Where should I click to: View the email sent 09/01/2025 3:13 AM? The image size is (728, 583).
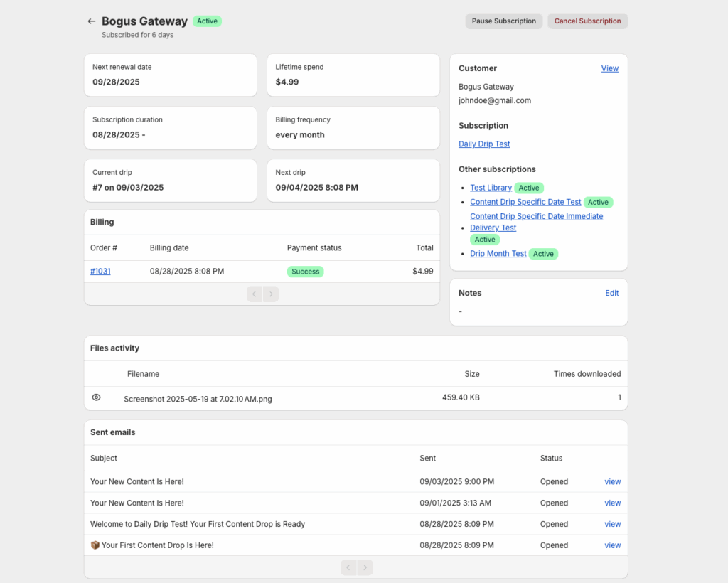[612, 503]
